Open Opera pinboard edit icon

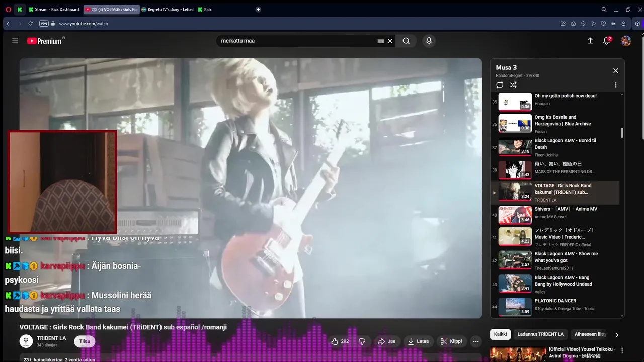coord(563,24)
